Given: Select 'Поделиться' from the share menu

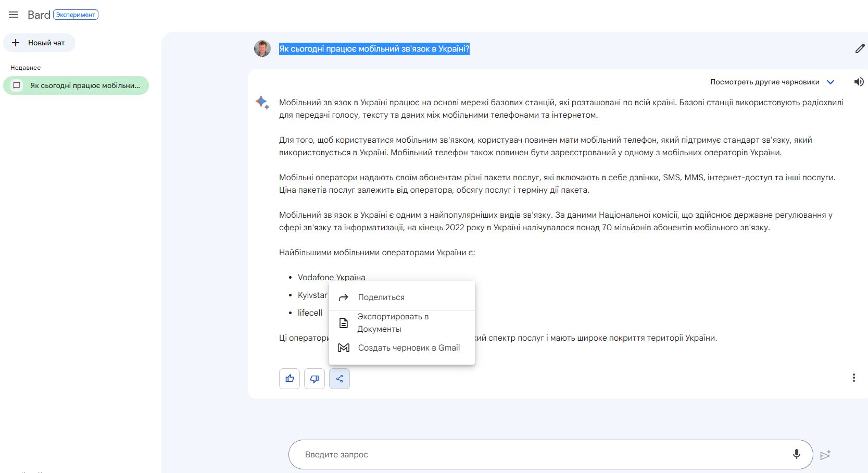Looking at the screenshot, I should pyautogui.click(x=381, y=297).
